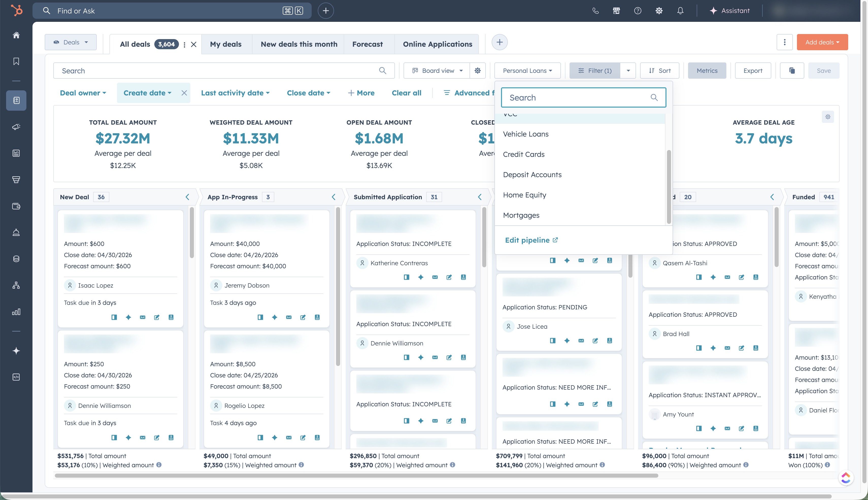The height and width of the screenshot is (500, 868).
Task: Switch to the Forecast tab
Action: click(367, 44)
